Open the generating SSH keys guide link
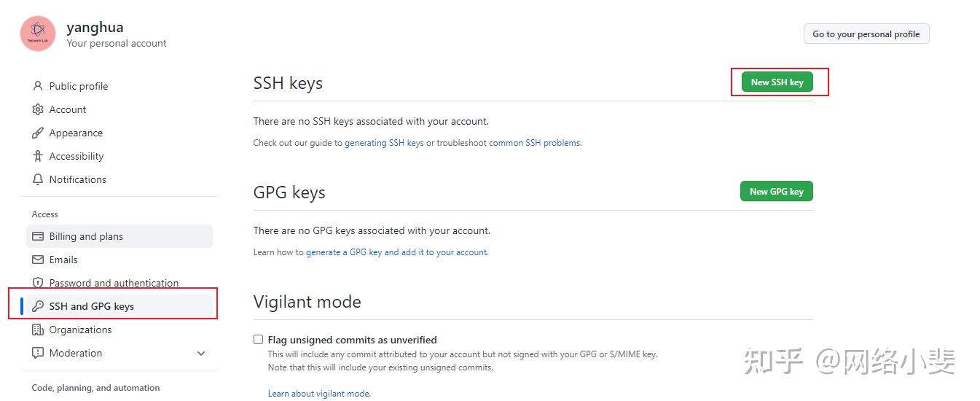This screenshot has width=980, height=401. pyautogui.click(x=384, y=143)
